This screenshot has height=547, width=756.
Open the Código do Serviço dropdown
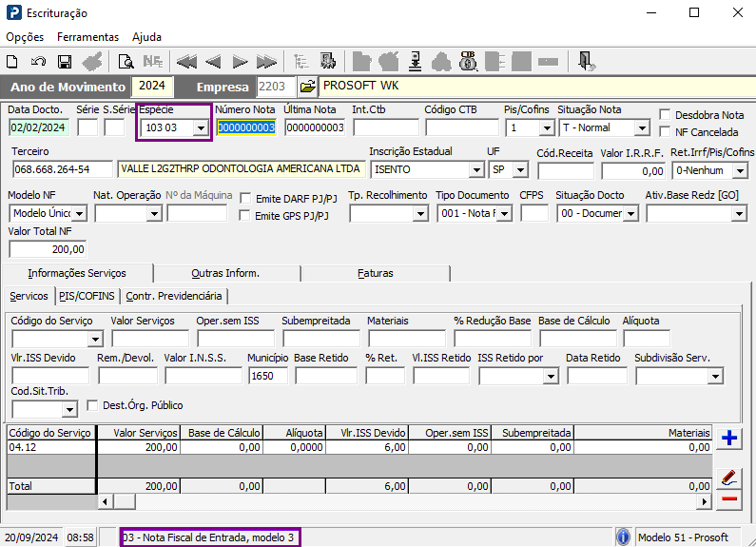[x=95, y=339]
